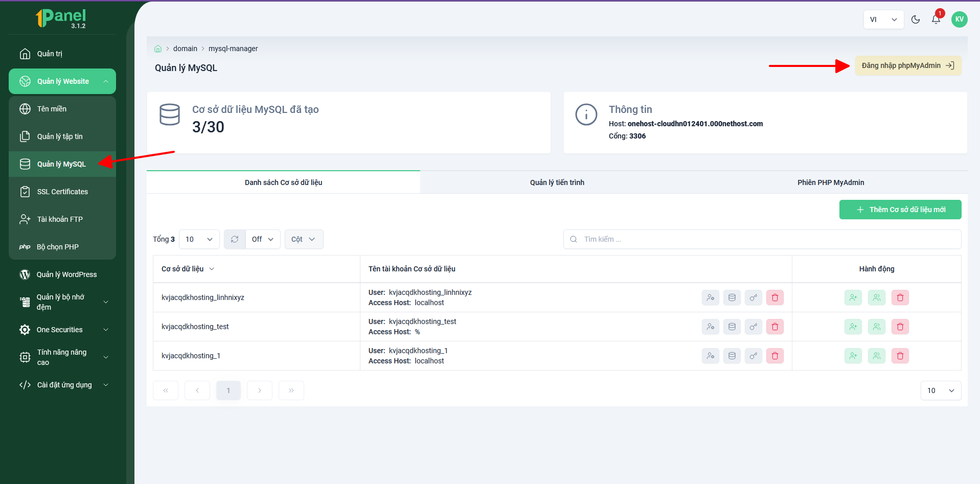The image size is (980, 484).
Task: Click the two-users icon for kvjacqdkhosting_test
Action: pyautogui.click(x=877, y=327)
